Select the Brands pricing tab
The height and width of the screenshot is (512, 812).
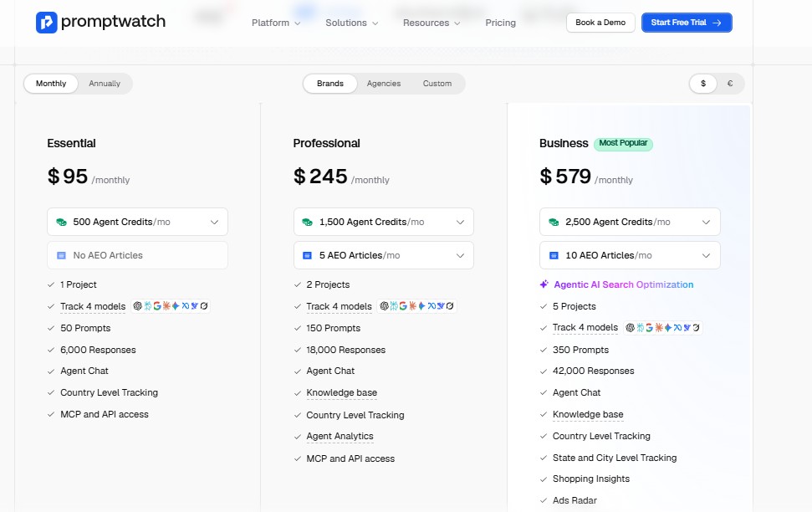point(330,84)
